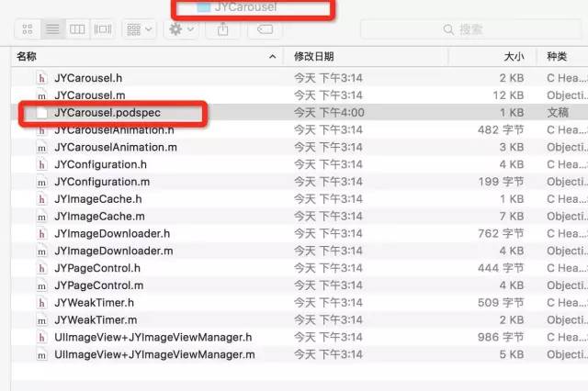Click the blank document icon of JYCarousel.podspec
The height and width of the screenshot is (391, 588).
[41, 112]
